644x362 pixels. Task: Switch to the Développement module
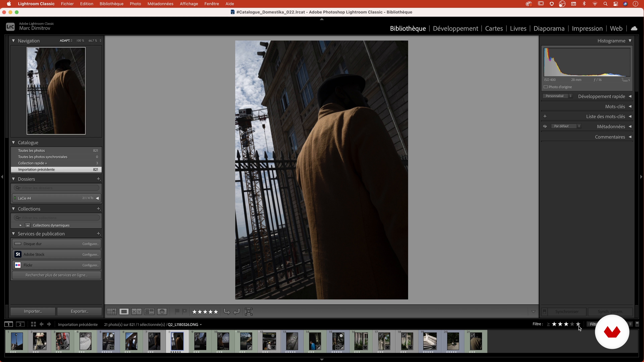(455, 28)
